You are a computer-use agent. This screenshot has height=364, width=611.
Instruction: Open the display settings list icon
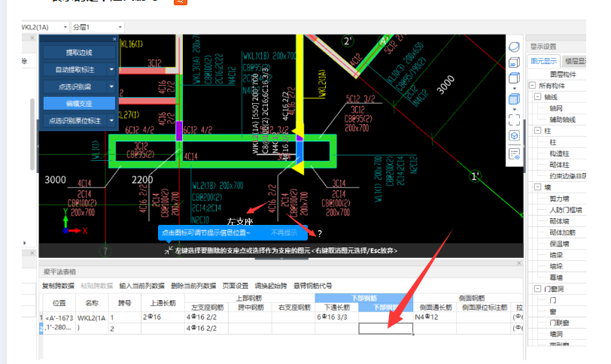coord(514,153)
